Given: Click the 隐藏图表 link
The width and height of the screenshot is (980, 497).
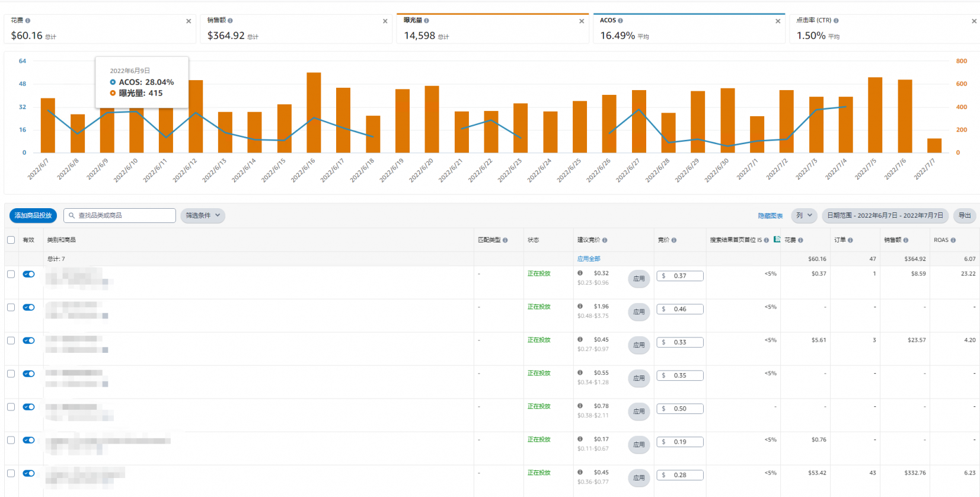Looking at the screenshot, I should (770, 216).
